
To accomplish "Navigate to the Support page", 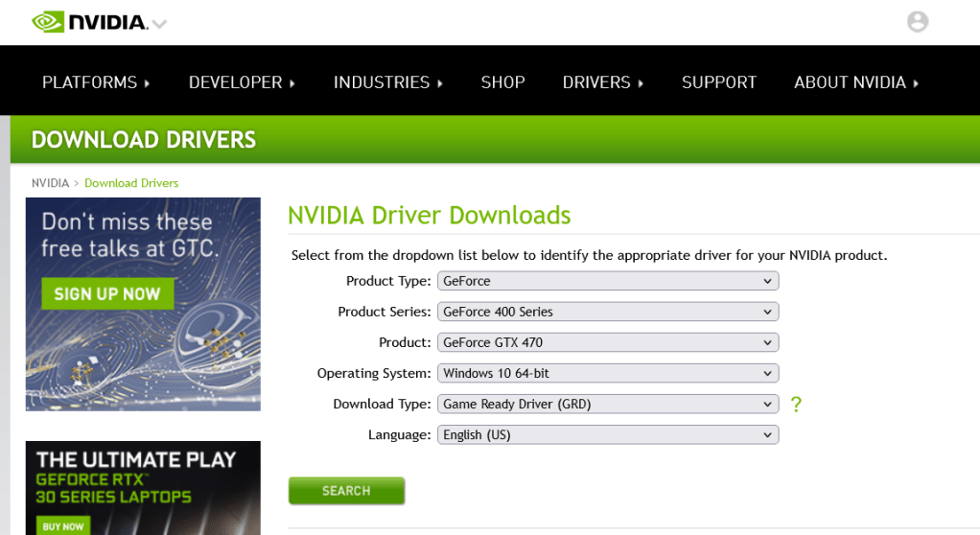I will (x=719, y=82).
